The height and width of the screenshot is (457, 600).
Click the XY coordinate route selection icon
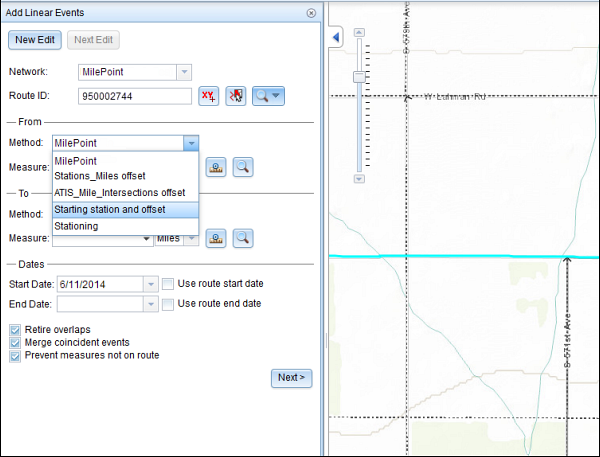(209, 96)
